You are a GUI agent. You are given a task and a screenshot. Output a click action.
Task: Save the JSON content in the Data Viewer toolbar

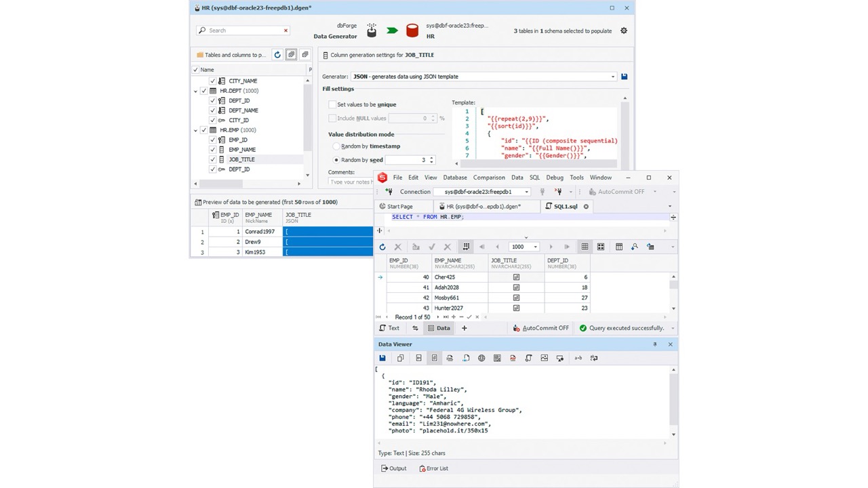tap(382, 358)
